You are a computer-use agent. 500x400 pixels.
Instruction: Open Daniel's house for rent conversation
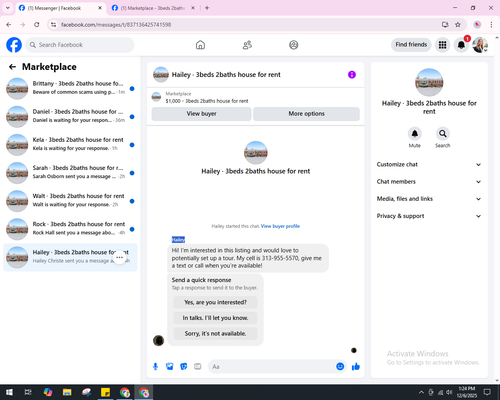pos(70,117)
